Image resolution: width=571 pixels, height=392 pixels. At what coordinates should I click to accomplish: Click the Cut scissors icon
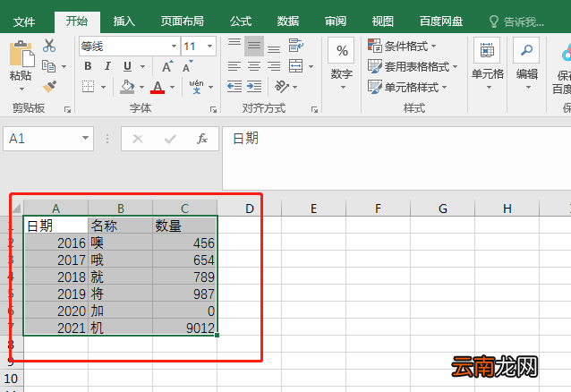(x=49, y=46)
